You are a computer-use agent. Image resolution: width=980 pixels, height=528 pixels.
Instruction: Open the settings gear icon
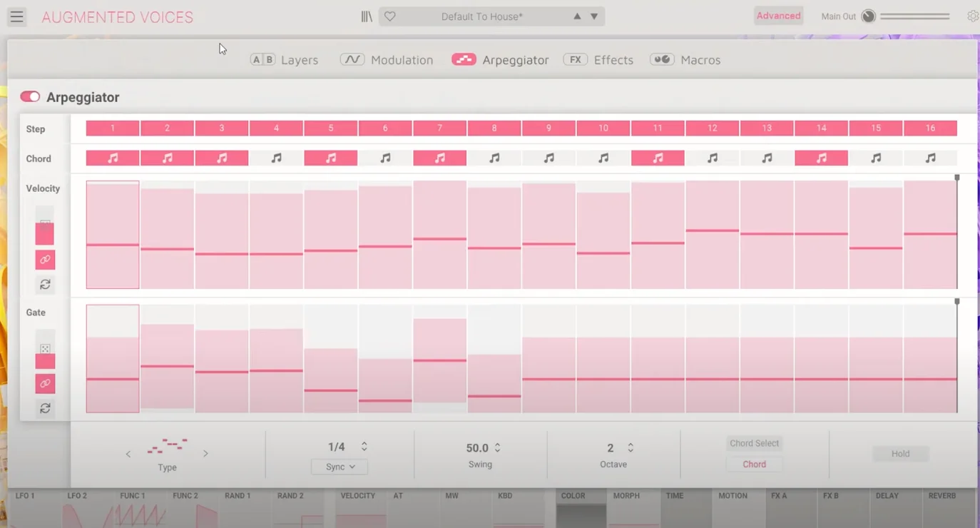(972, 16)
